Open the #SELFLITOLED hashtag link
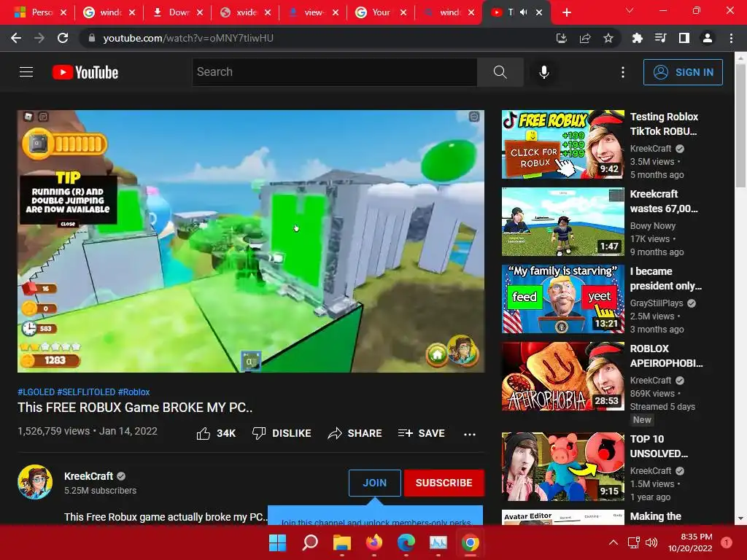The image size is (747, 560). (x=86, y=392)
